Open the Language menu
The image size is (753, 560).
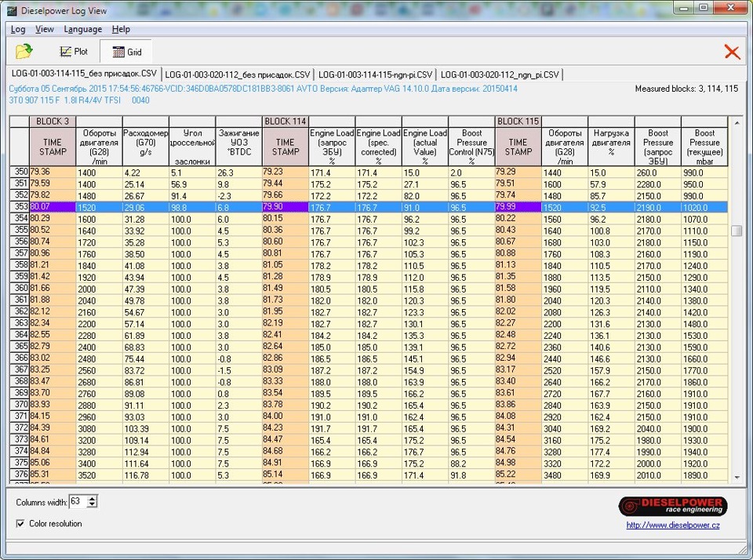pyautogui.click(x=82, y=29)
